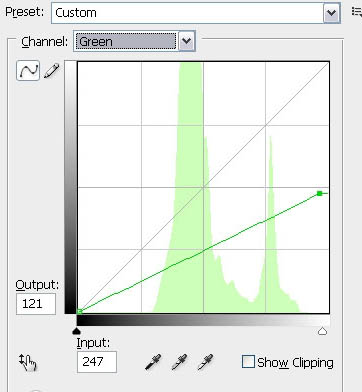Click the white point slider triangle
This screenshot has width=362, height=392.
tap(322, 331)
